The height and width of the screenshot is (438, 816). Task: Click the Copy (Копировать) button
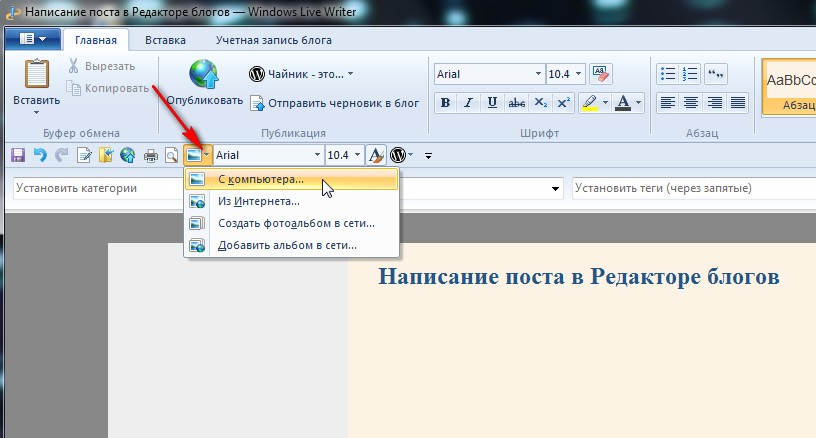[108, 88]
